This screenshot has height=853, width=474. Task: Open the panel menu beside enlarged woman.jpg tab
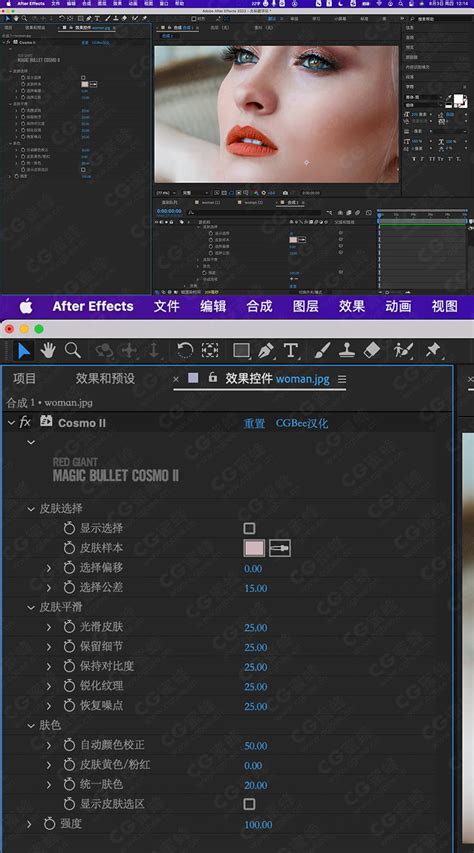tap(342, 379)
